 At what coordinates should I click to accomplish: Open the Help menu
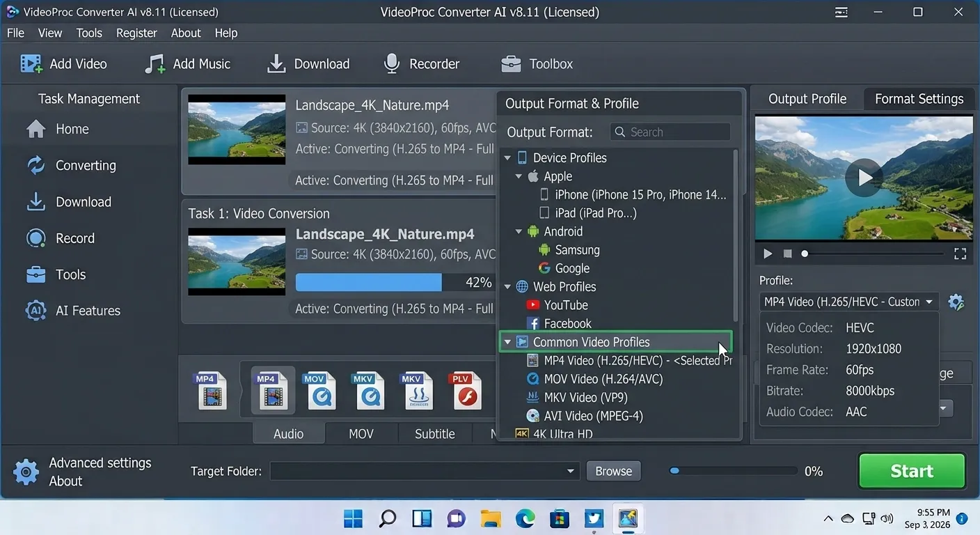click(226, 33)
